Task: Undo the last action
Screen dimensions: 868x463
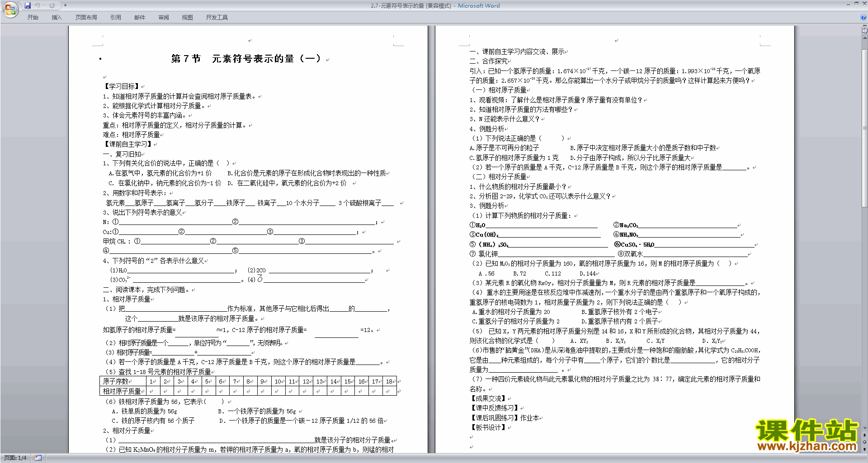Action: (38, 5)
